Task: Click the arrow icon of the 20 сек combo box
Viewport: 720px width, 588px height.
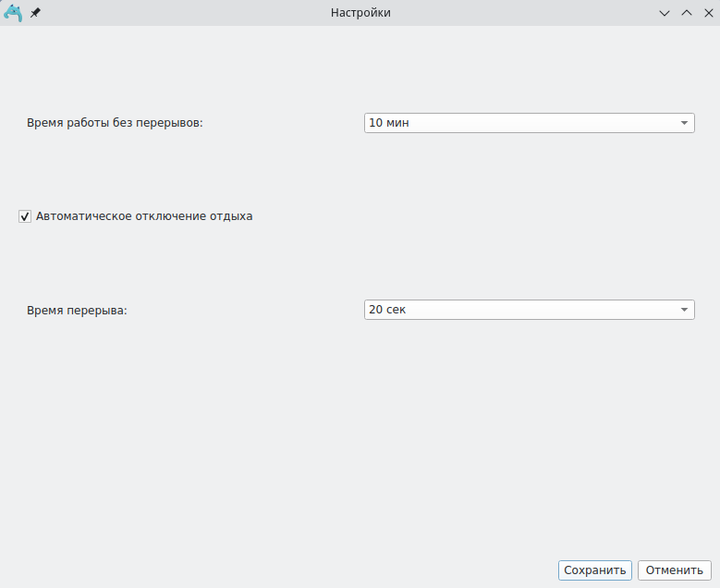Action: tap(684, 310)
